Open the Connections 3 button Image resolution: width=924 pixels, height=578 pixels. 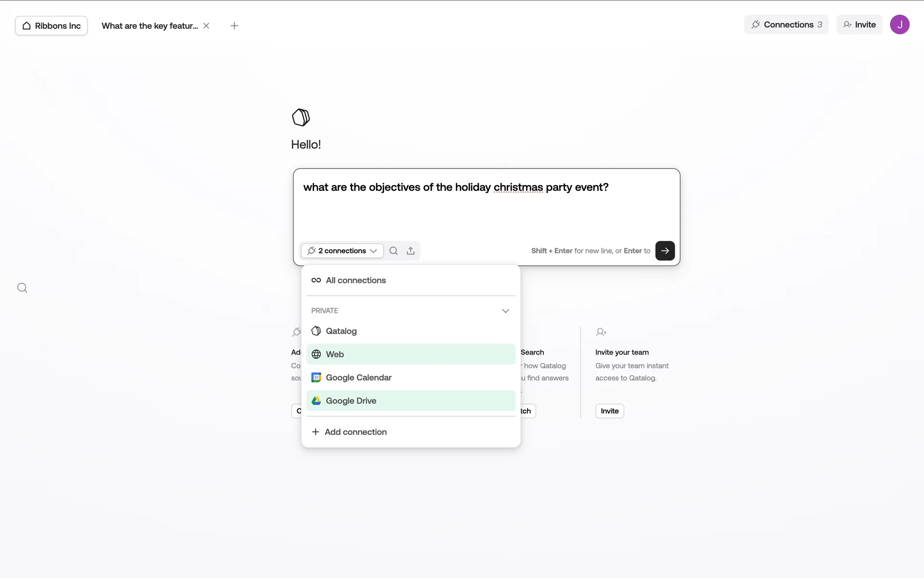pos(786,25)
